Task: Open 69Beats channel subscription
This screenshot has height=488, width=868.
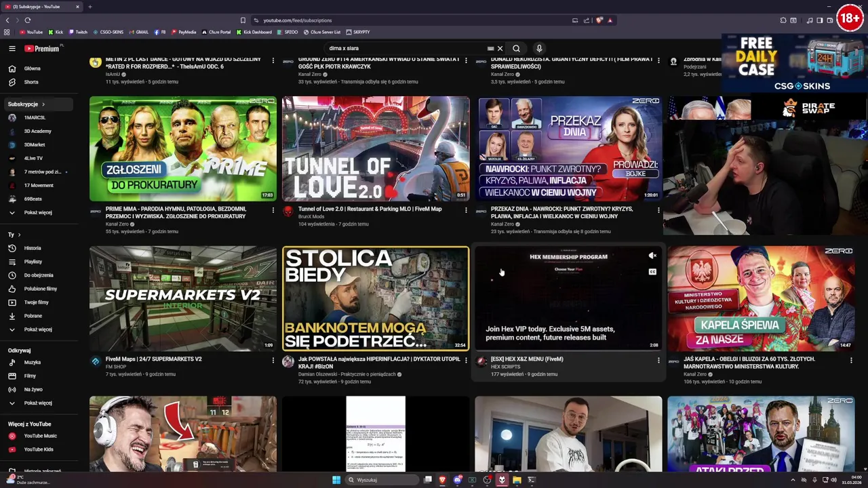Action: [x=37, y=199]
